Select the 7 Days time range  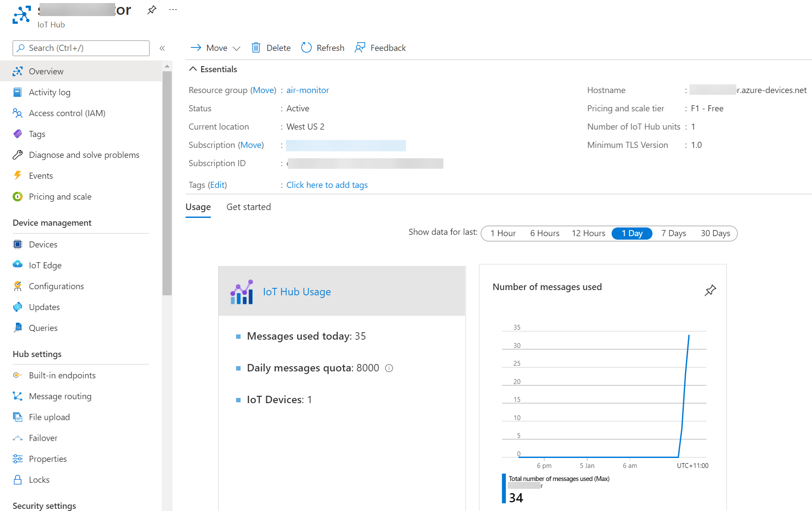[674, 234]
